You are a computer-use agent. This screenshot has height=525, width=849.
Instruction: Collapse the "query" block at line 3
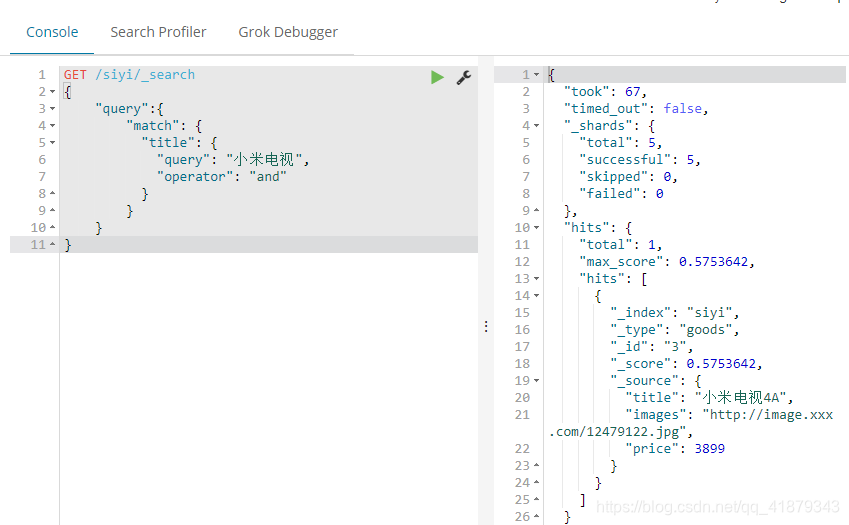[x=53, y=109]
